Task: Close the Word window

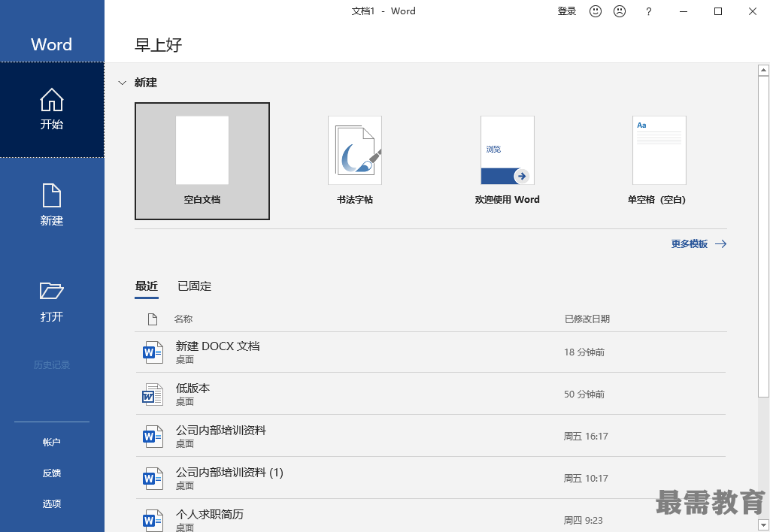Action: [x=752, y=11]
